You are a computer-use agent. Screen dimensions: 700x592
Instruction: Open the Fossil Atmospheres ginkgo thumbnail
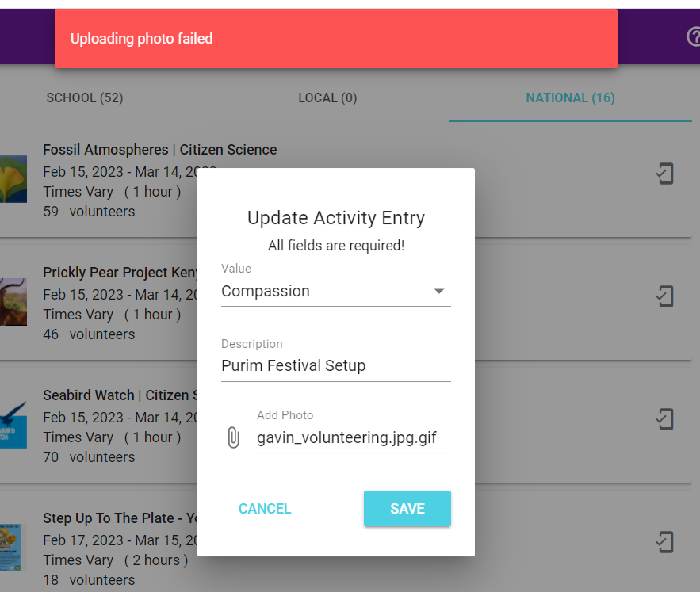click(13, 179)
